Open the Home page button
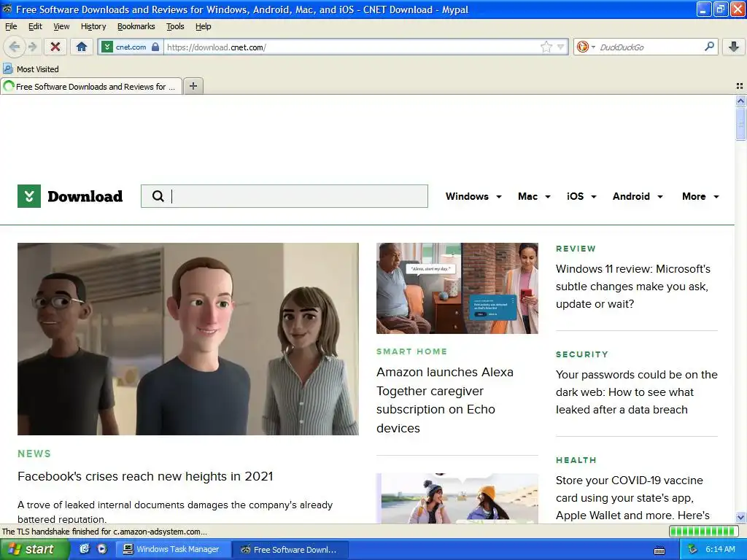Viewport: 747px width, 560px height. [x=82, y=47]
